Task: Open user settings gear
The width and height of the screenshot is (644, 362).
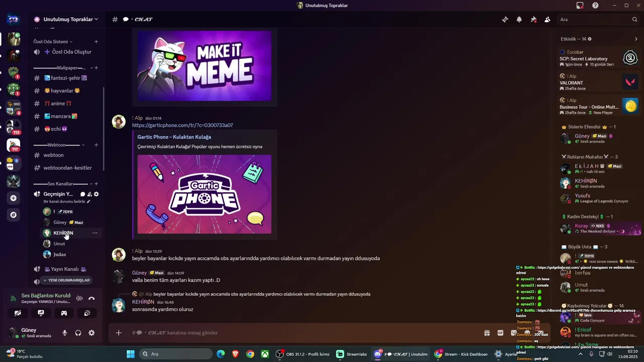Action: coord(92,333)
